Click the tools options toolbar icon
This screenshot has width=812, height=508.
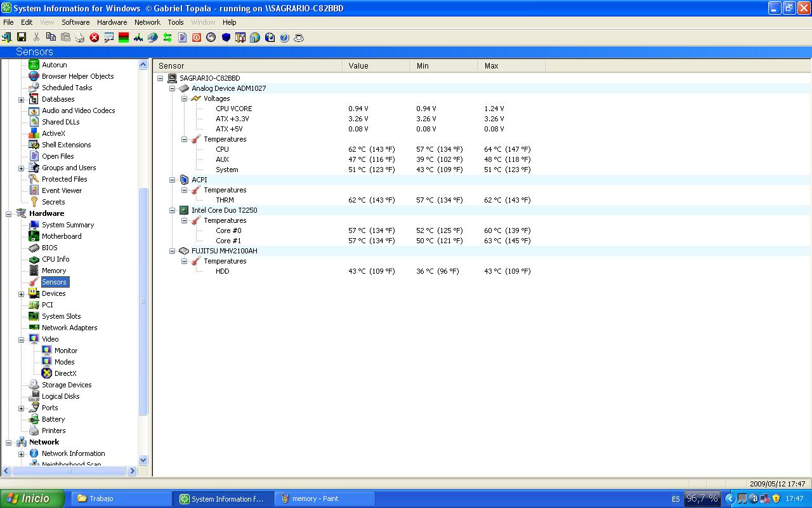(240, 37)
